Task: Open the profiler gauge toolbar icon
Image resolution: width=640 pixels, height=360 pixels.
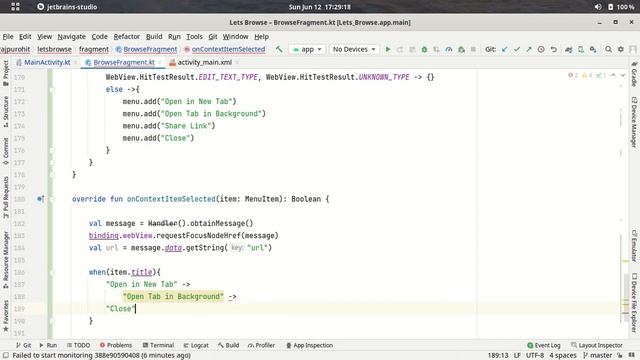Action: [x=449, y=49]
